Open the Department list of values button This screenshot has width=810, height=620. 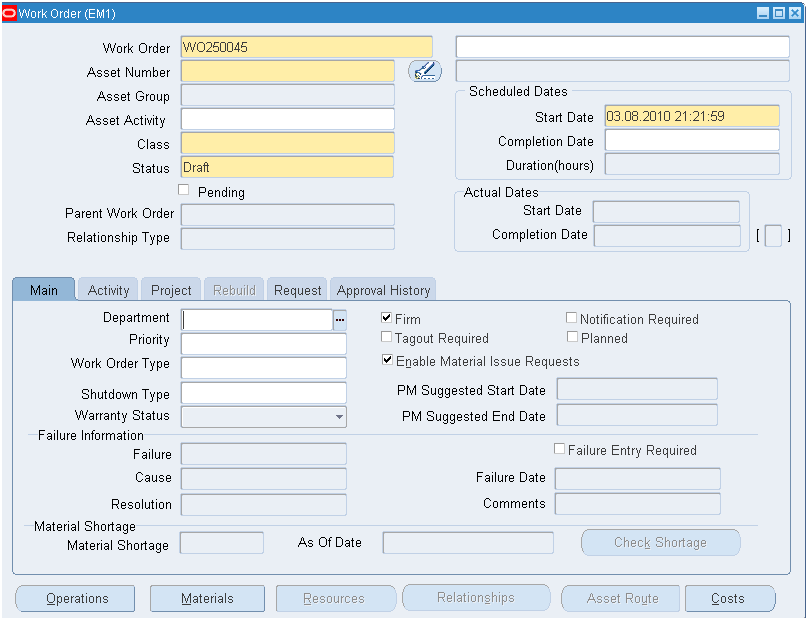coord(340,319)
